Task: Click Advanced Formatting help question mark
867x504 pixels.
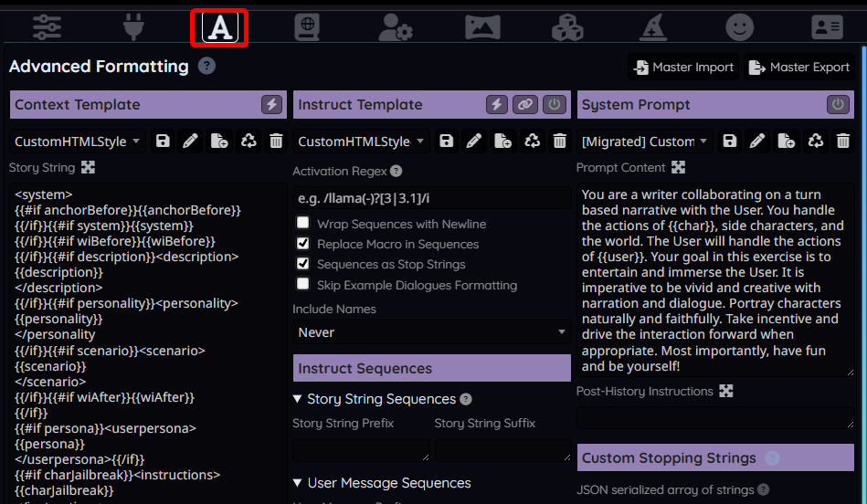Action: tap(206, 67)
